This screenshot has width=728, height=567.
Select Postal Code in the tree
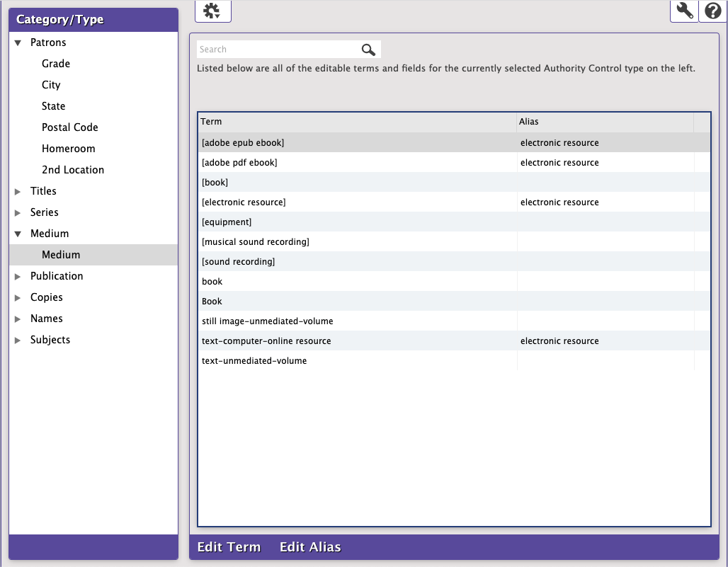(x=70, y=127)
